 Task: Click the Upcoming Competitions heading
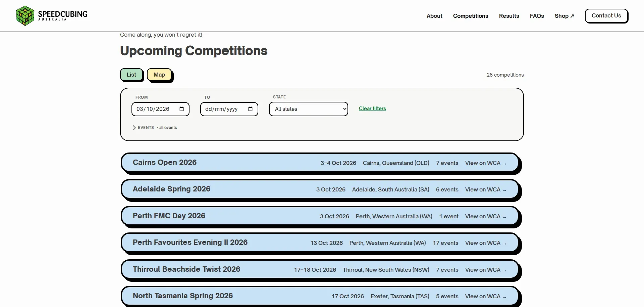[194, 51]
